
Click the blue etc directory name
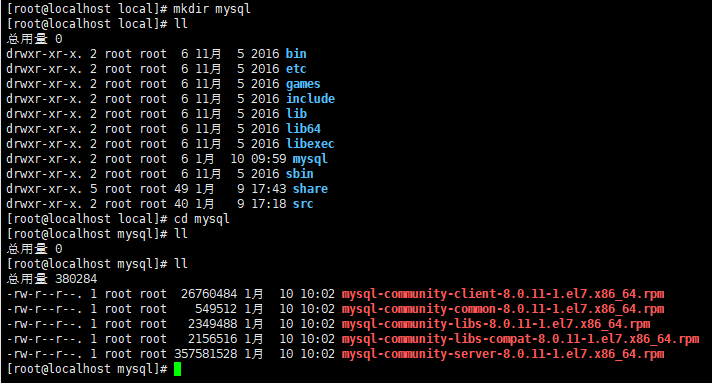tap(296, 69)
